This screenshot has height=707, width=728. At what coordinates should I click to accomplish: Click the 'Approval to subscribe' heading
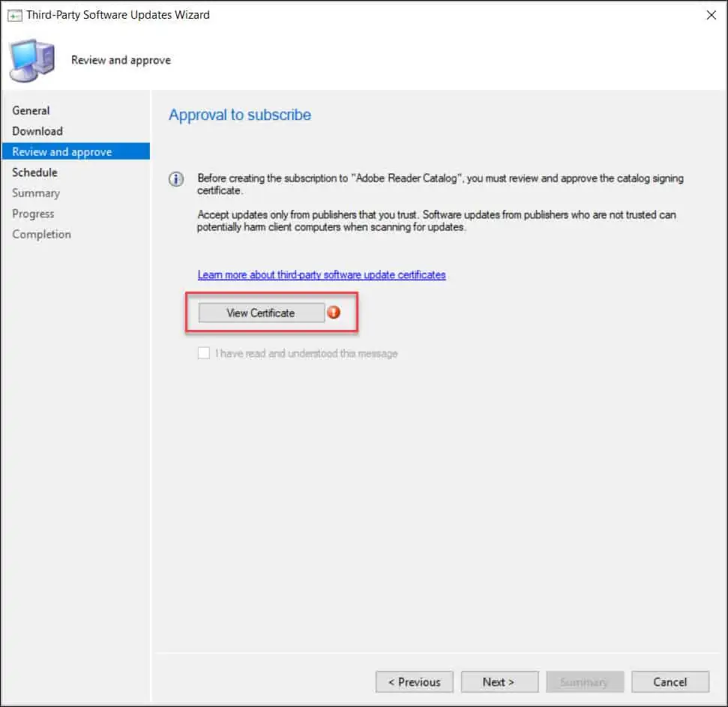(x=240, y=115)
